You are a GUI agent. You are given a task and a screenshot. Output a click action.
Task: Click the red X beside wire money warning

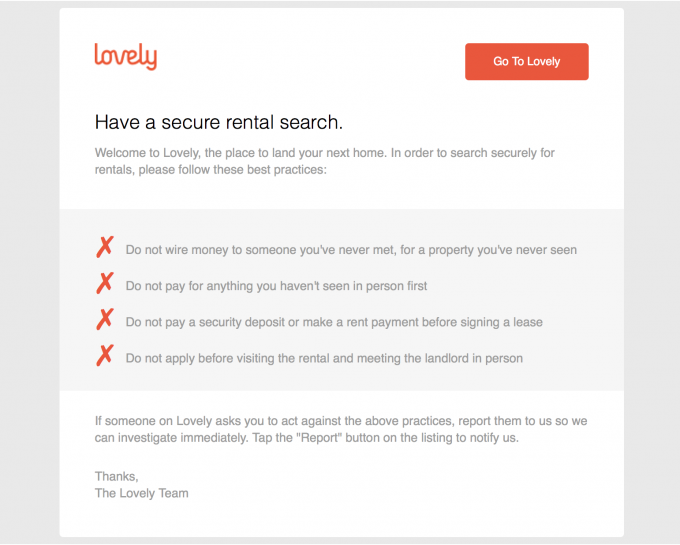105,248
